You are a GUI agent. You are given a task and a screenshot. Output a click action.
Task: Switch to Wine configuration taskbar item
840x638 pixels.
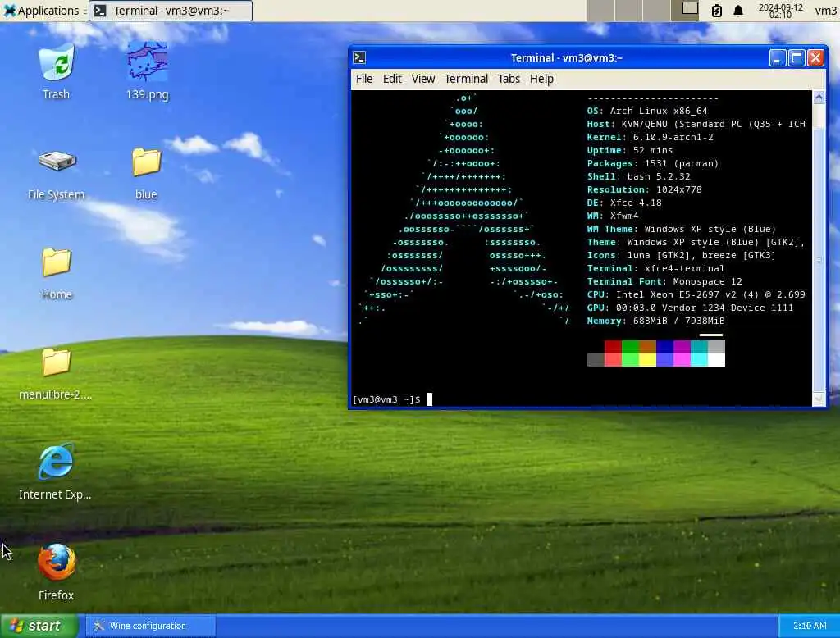[151, 626]
